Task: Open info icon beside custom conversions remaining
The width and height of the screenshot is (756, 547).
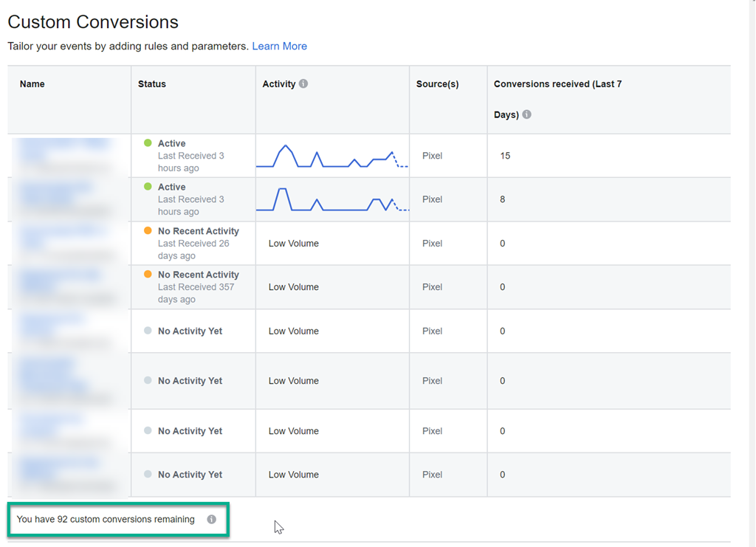Action: click(212, 520)
